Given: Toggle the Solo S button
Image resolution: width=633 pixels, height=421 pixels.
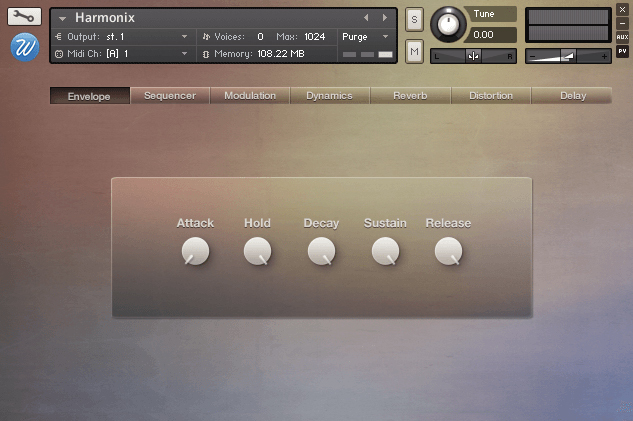Looking at the screenshot, I should (x=414, y=19).
